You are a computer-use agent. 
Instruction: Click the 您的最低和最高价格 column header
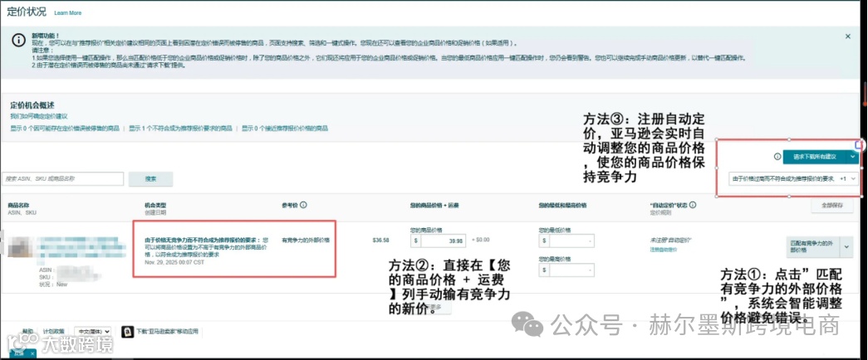click(562, 205)
